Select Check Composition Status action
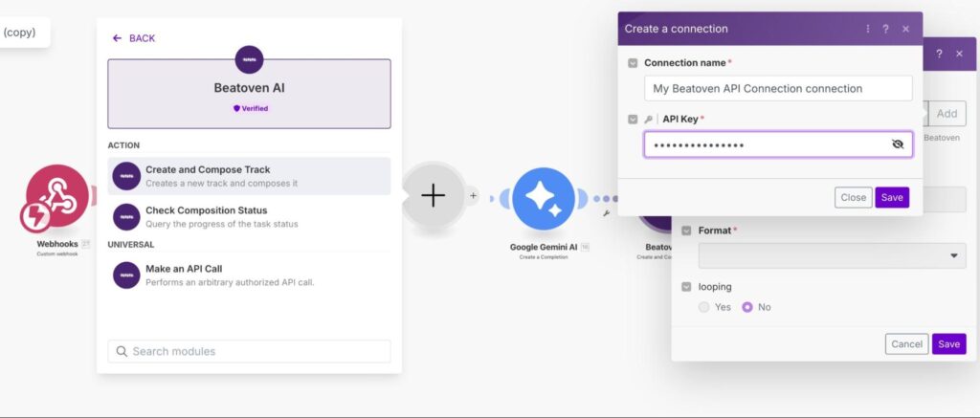This screenshot has height=418, width=980. pyautogui.click(x=249, y=217)
